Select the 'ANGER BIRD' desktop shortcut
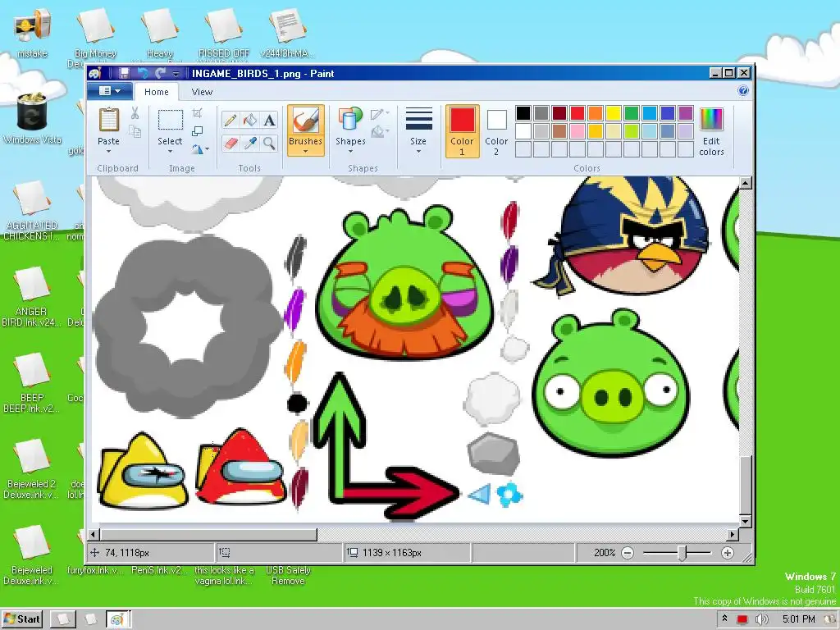The width and height of the screenshot is (840, 630). coord(32,296)
